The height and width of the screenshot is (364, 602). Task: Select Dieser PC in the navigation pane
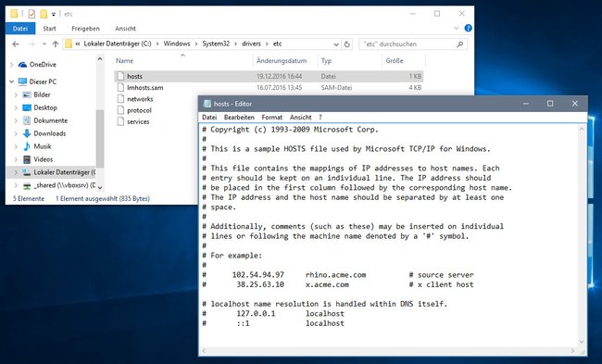click(43, 82)
